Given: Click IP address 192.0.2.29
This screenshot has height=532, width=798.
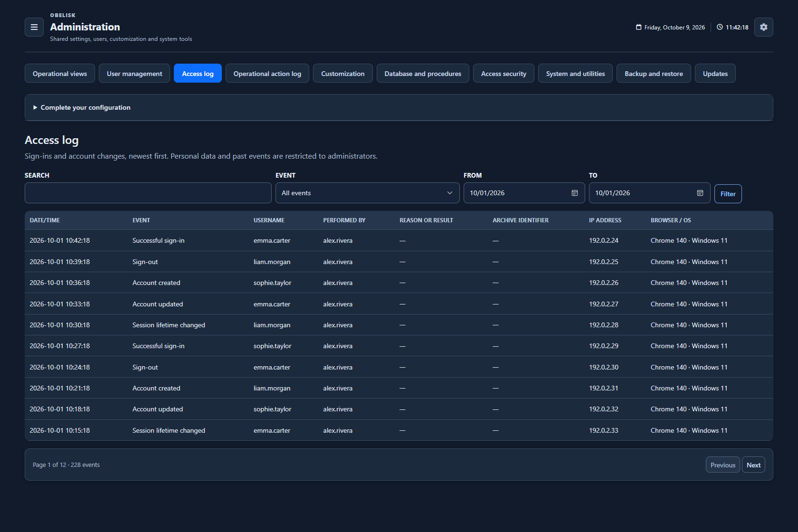Looking at the screenshot, I should click(604, 346).
